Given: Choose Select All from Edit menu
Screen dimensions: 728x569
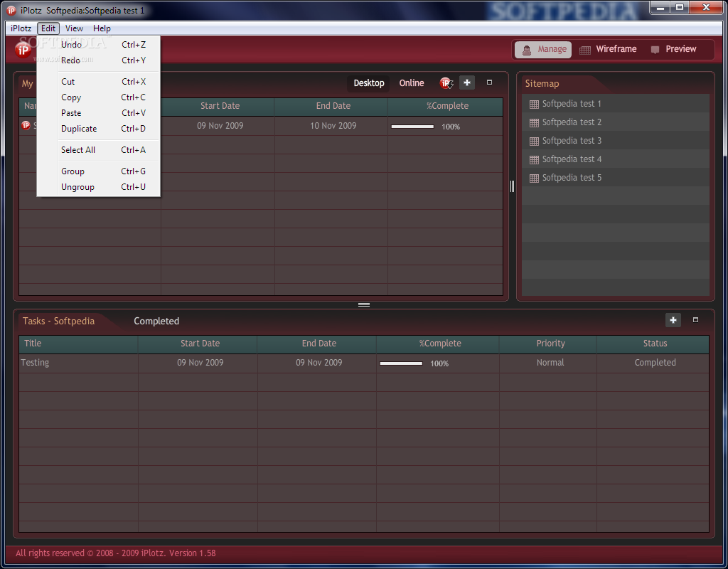Looking at the screenshot, I should click(98, 150).
